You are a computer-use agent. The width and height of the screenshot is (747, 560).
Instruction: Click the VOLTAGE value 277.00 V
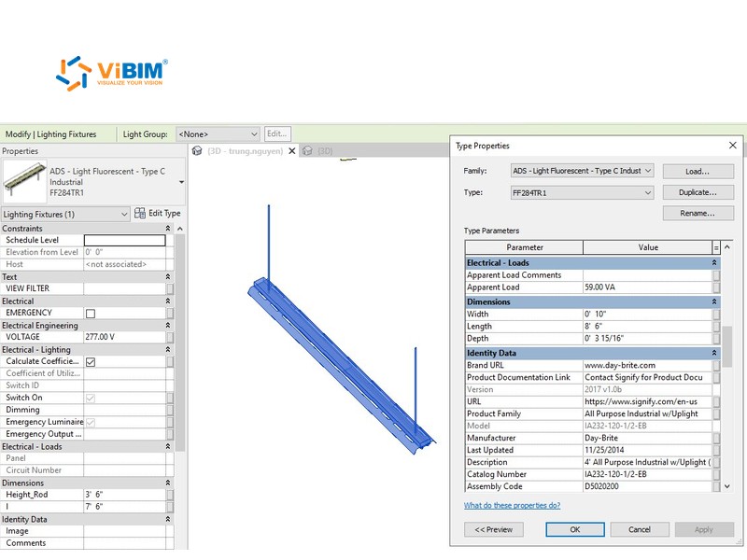click(x=125, y=337)
